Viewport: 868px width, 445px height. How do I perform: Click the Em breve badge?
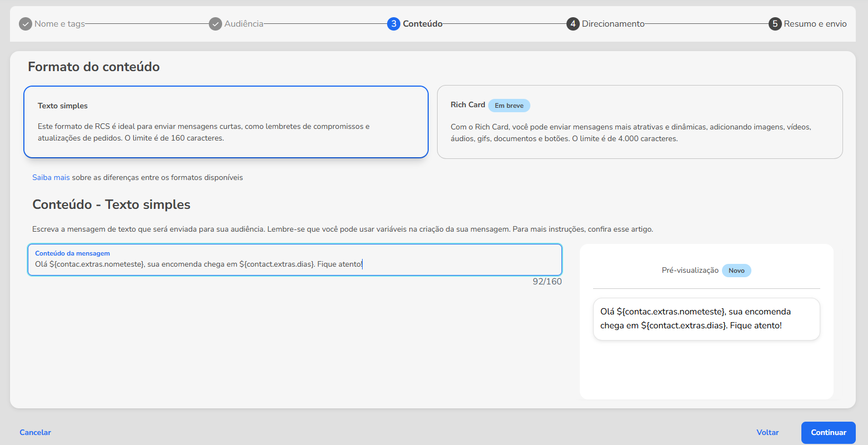[509, 106]
